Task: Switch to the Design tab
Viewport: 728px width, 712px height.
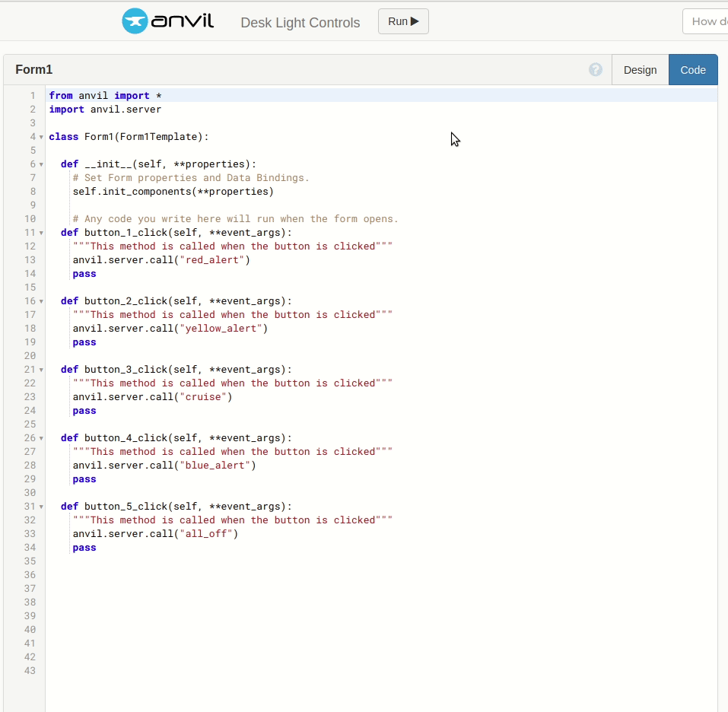Action: point(640,70)
